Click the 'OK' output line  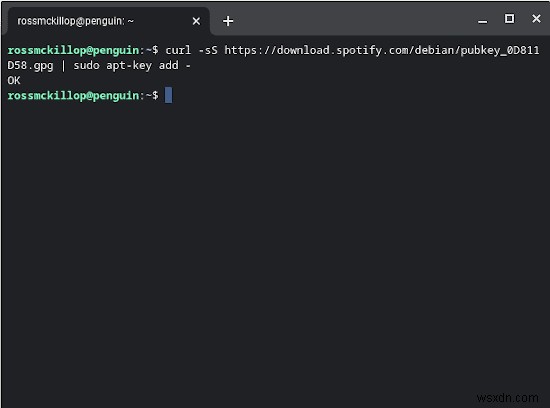[x=14, y=81]
